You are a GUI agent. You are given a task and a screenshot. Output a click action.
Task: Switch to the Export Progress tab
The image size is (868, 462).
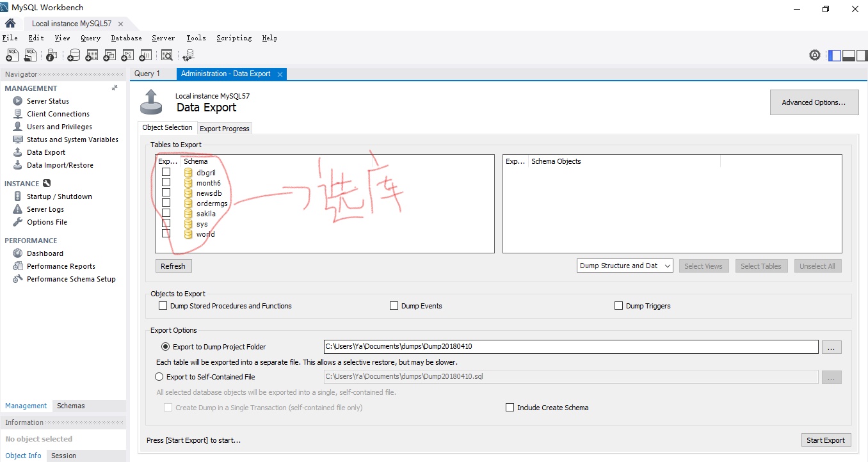coord(225,129)
